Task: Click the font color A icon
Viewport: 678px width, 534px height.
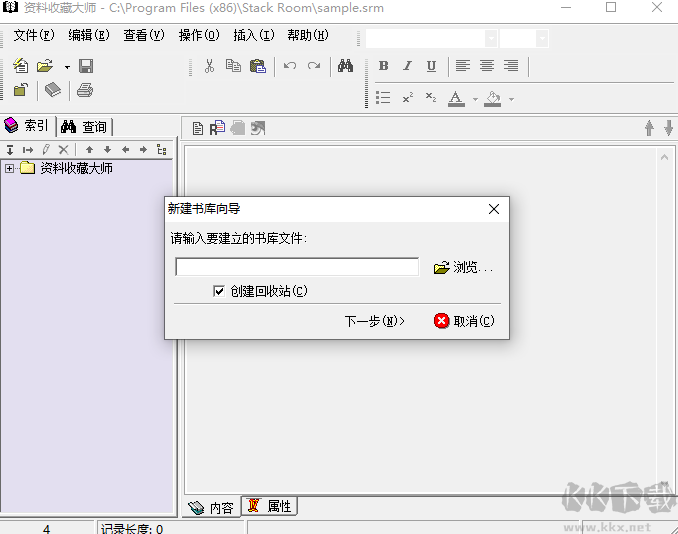Action: point(456,99)
